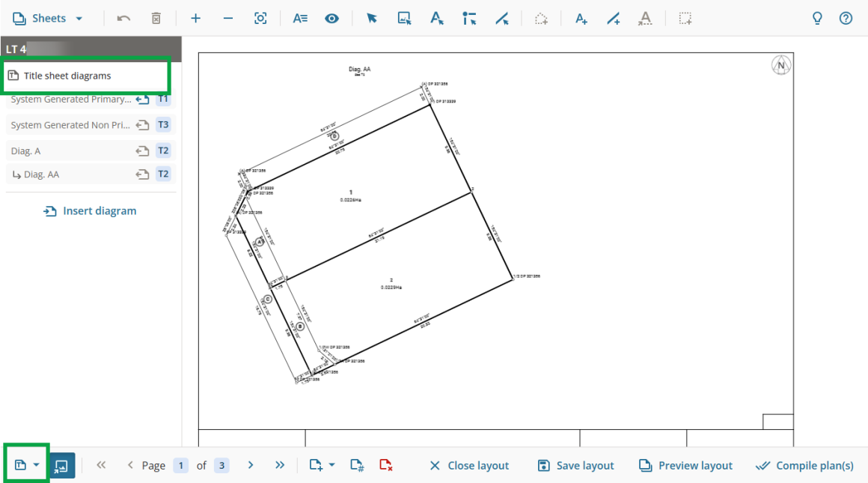This screenshot has width=868, height=483.
Task: Click the page numbering icon
Action: (x=357, y=465)
